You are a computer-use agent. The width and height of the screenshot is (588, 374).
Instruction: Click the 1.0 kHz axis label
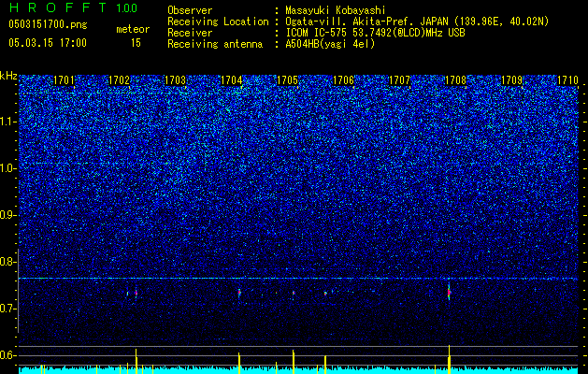click(8, 168)
